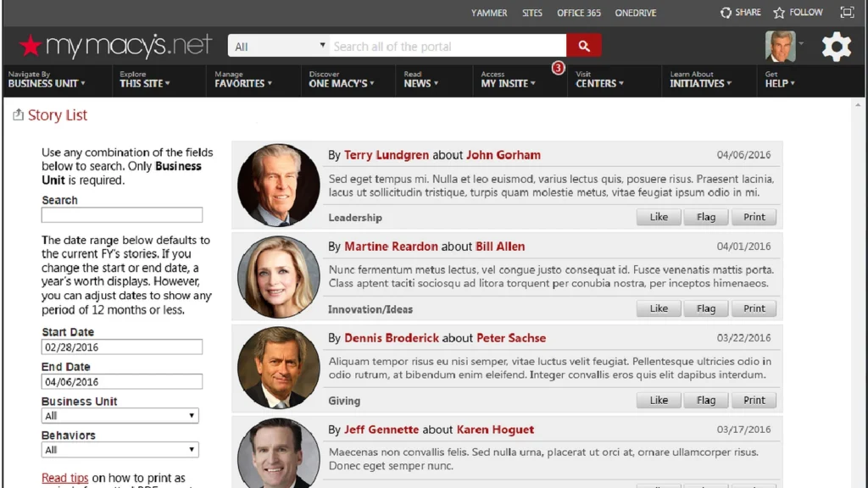Click the Innovation/Ideas behavior tag

click(x=370, y=309)
